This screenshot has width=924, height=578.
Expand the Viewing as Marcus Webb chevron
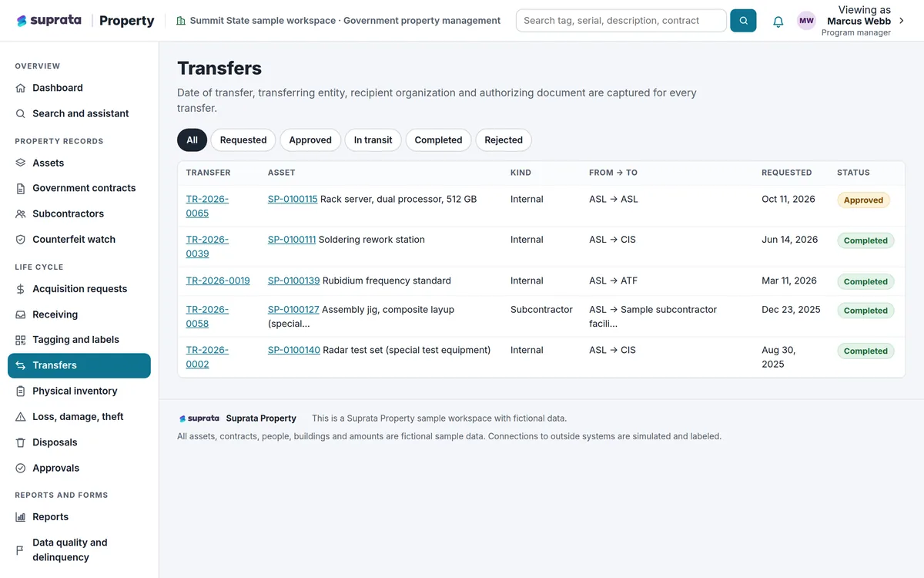[x=902, y=21]
